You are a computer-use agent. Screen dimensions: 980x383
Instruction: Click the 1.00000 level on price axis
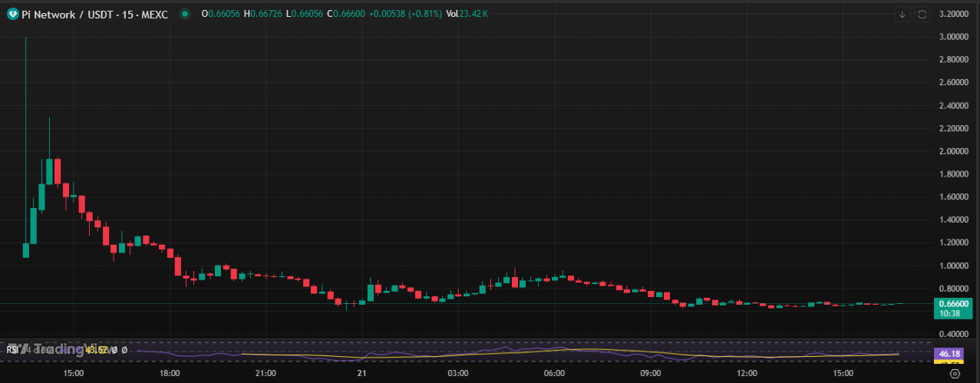click(954, 266)
